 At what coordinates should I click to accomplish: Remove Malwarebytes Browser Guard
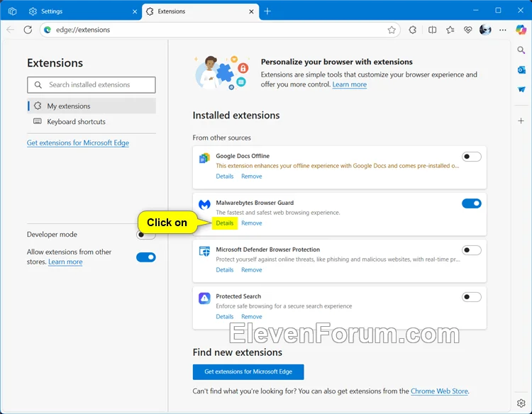pos(251,223)
